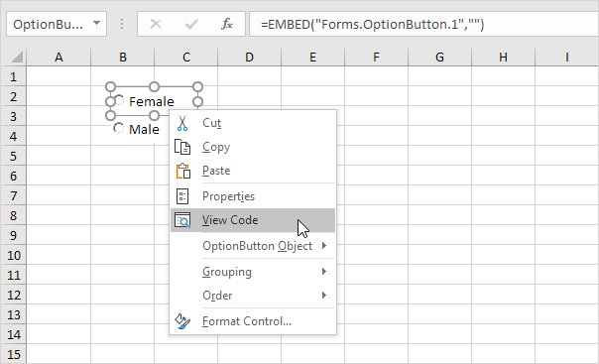
Task: Select row 14 header
Action: click(13, 335)
